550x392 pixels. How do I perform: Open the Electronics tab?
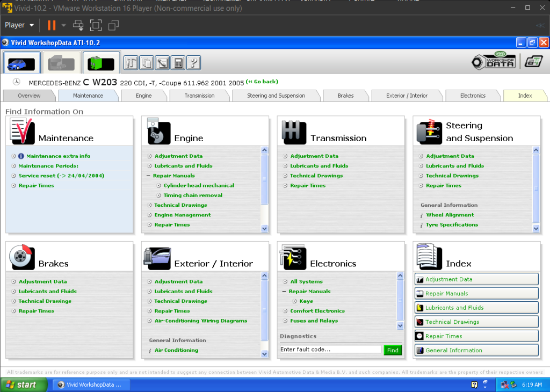pyautogui.click(x=473, y=96)
